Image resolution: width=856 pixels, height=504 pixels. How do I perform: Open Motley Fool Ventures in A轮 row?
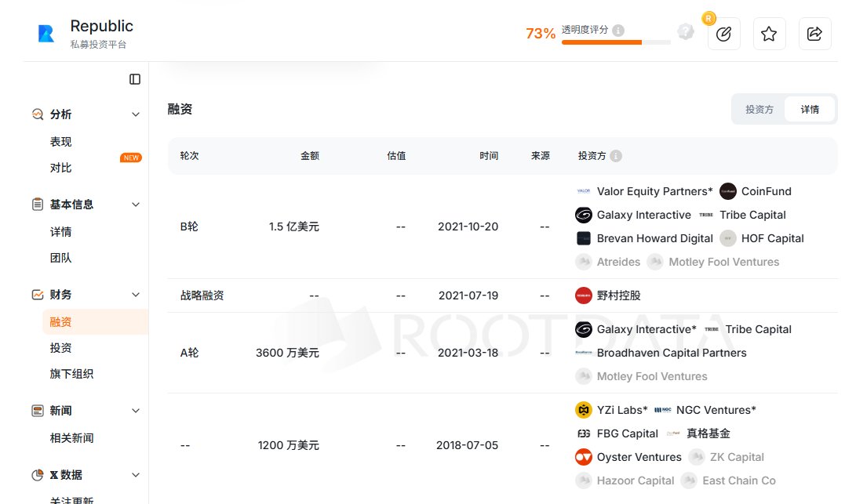(652, 376)
